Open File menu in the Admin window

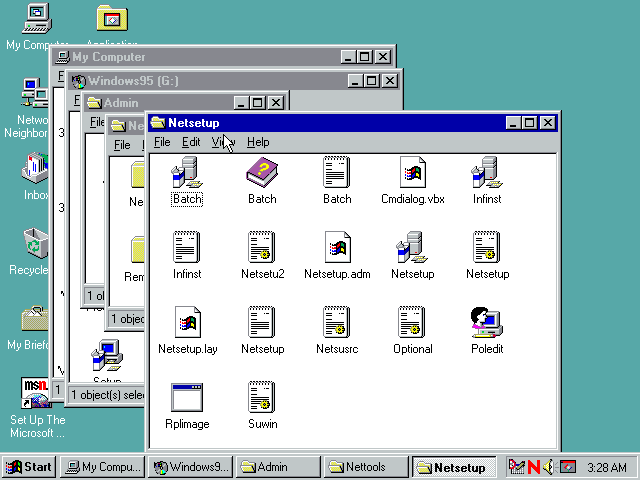(x=97, y=122)
